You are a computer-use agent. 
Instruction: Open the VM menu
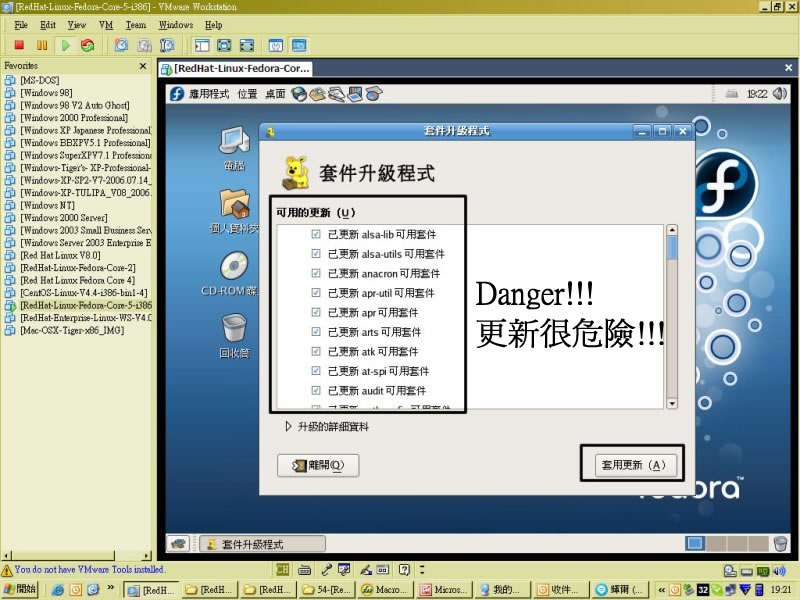click(106, 25)
